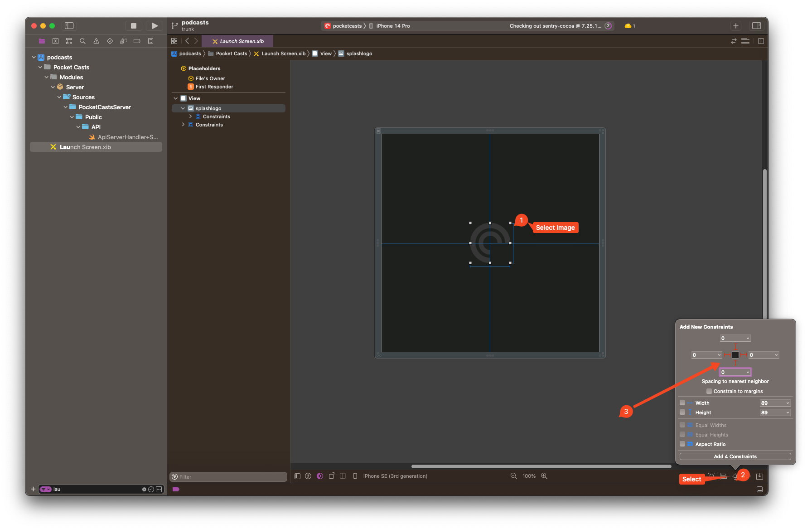Click View in the jump bar
The height and width of the screenshot is (529, 812).
(322, 53)
